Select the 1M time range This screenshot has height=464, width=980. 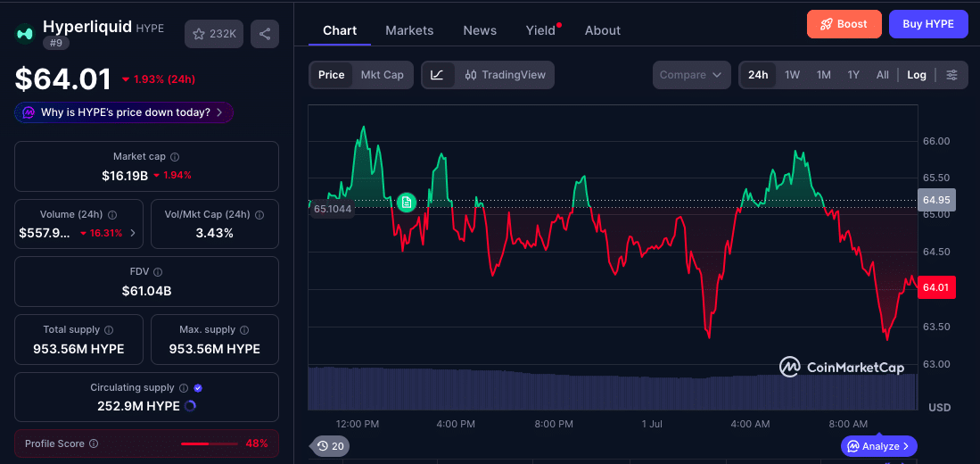click(x=823, y=75)
